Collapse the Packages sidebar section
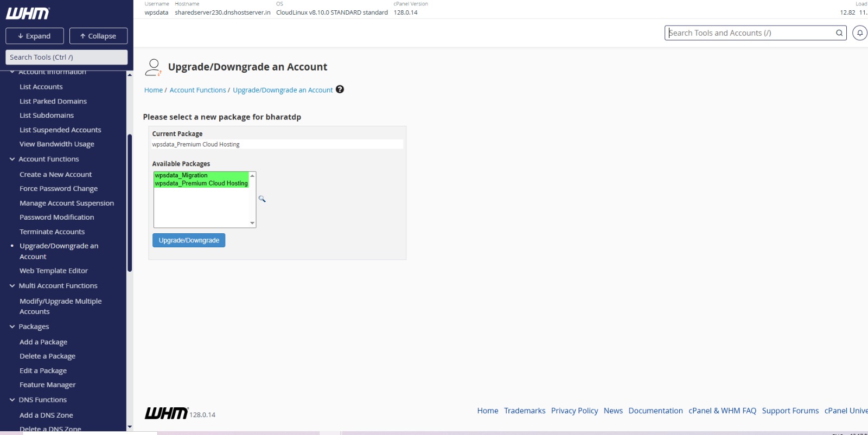 [x=12, y=327]
